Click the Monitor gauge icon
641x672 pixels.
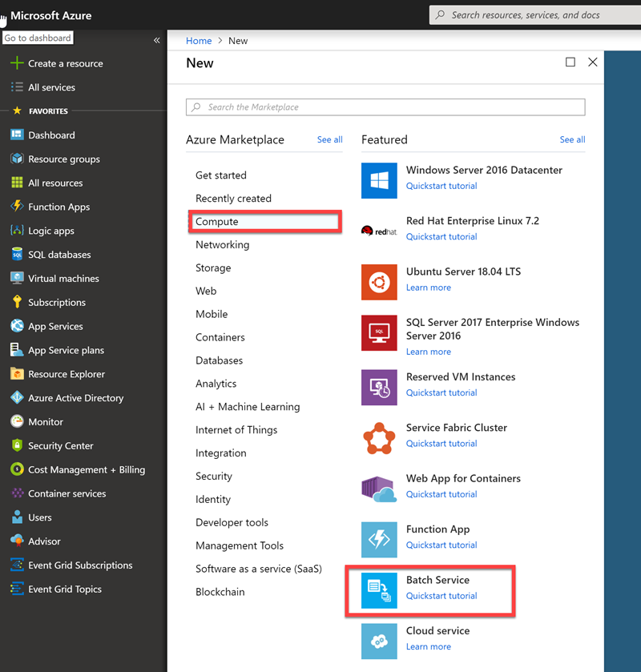pyautogui.click(x=17, y=421)
